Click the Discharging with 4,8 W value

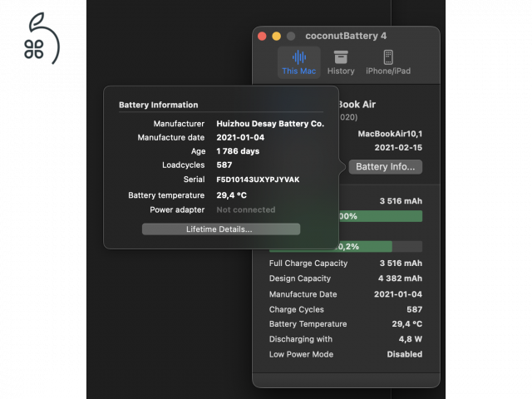[x=410, y=339]
